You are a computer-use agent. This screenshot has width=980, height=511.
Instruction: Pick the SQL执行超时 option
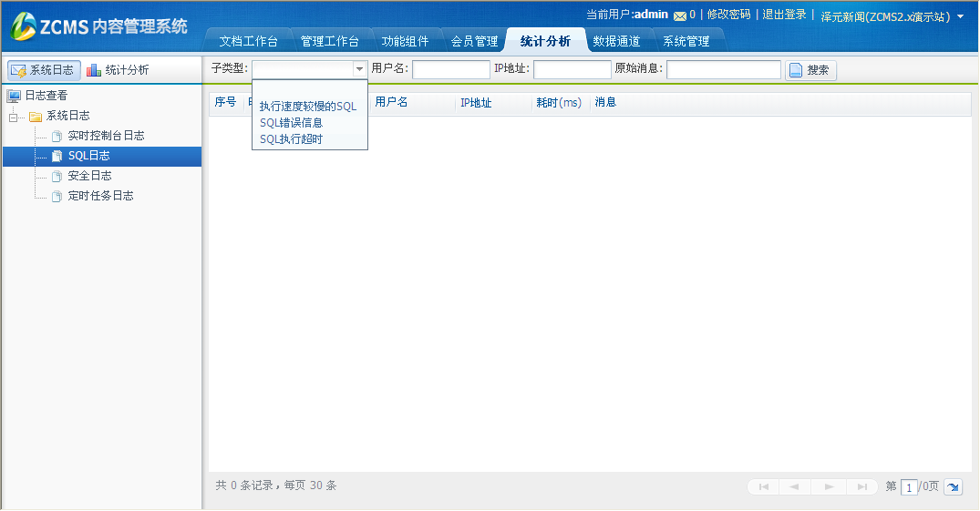pyautogui.click(x=291, y=139)
